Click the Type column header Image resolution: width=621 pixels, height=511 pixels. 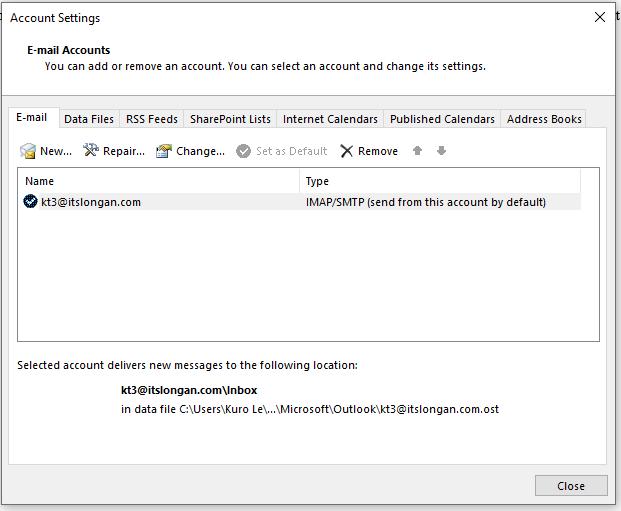point(440,181)
